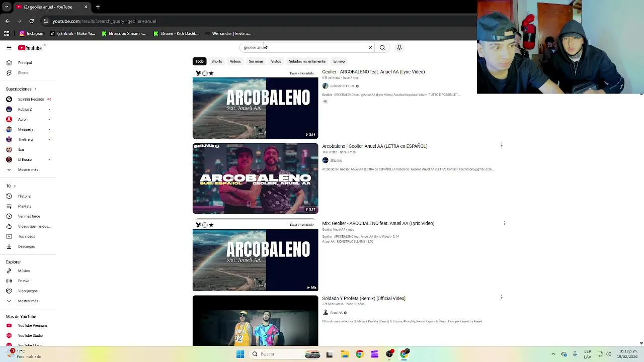Open the ARCOBALENO Mix thumbnail
Viewport: 644px width, 362px height.
coord(256,256)
